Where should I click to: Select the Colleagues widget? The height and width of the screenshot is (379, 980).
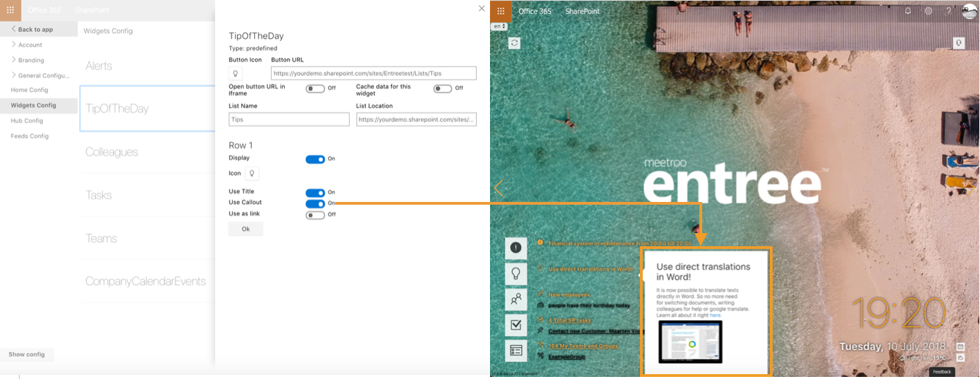(147, 152)
